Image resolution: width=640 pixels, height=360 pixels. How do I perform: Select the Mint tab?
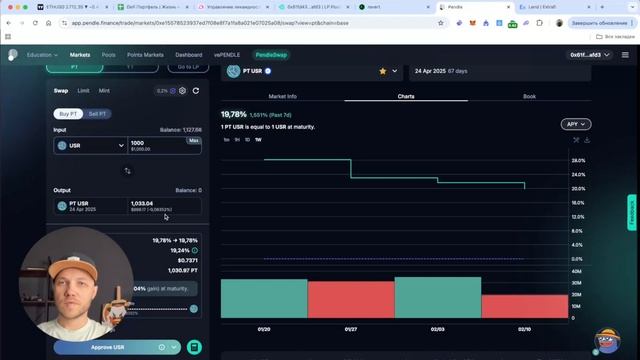(104, 91)
